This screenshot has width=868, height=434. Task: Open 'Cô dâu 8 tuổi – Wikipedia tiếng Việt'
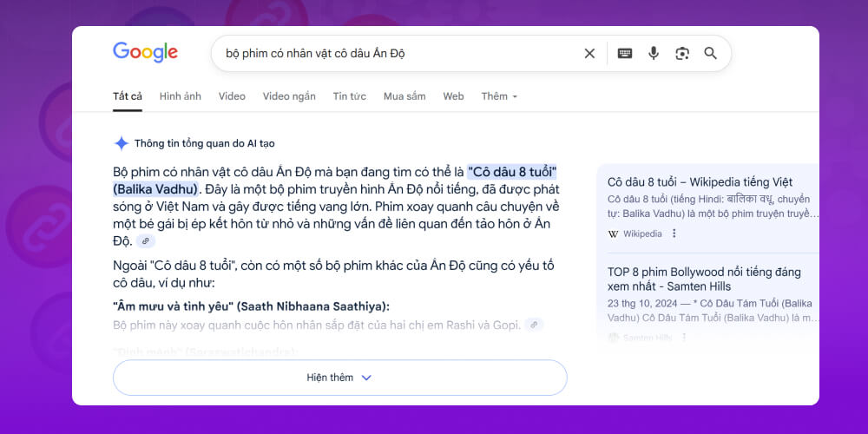700,182
